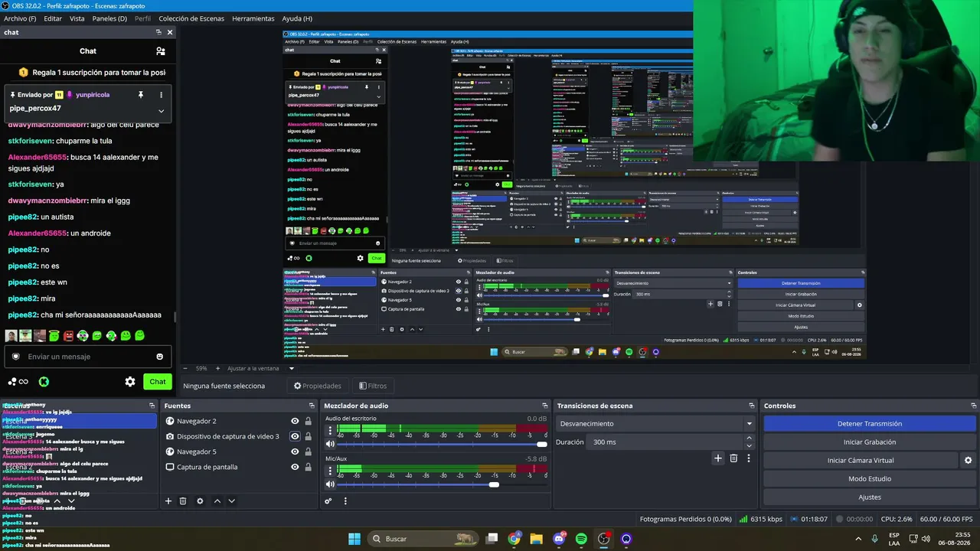
Task: Decrease the transition duration with the down arrow
Action: coord(749,446)
